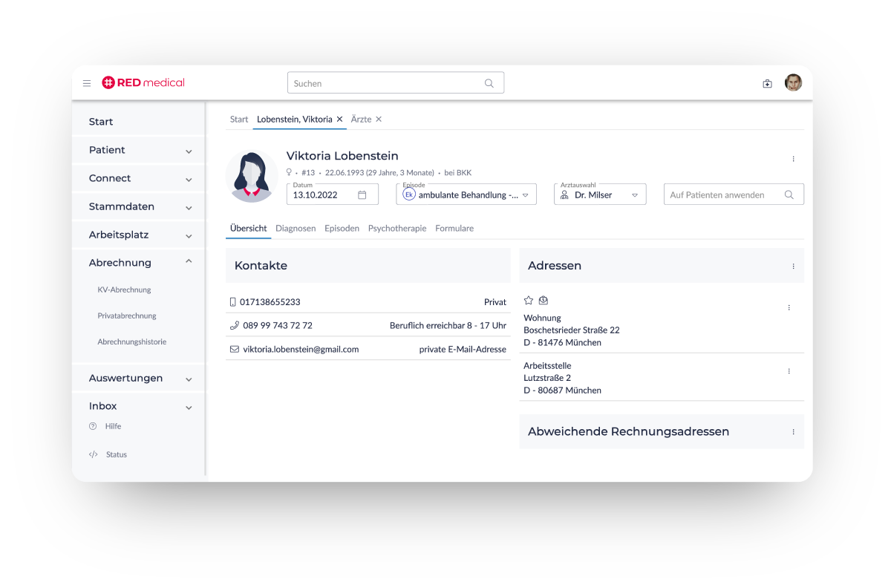Expand the Inbox sidebar section

pyautogui.click(x=189, y=407)
